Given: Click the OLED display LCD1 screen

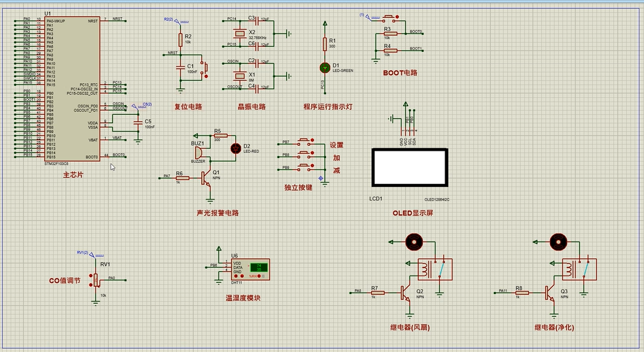Looking at the screenshot, I should (x=409, y=167).
